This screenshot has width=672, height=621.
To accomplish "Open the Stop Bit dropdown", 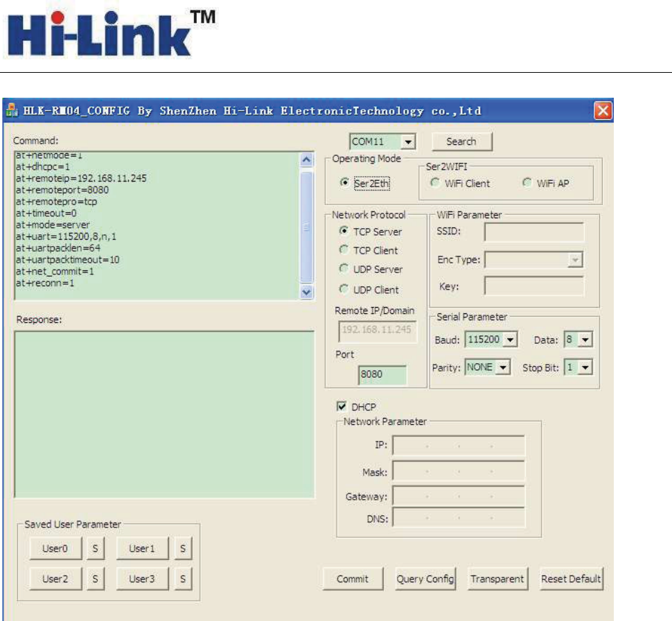I will (x=585, y=367).
